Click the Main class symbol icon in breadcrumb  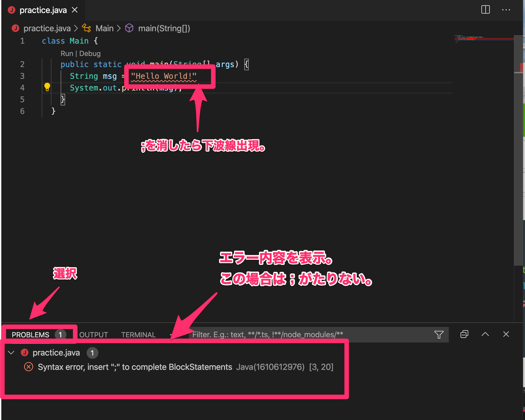click(86, 28)
